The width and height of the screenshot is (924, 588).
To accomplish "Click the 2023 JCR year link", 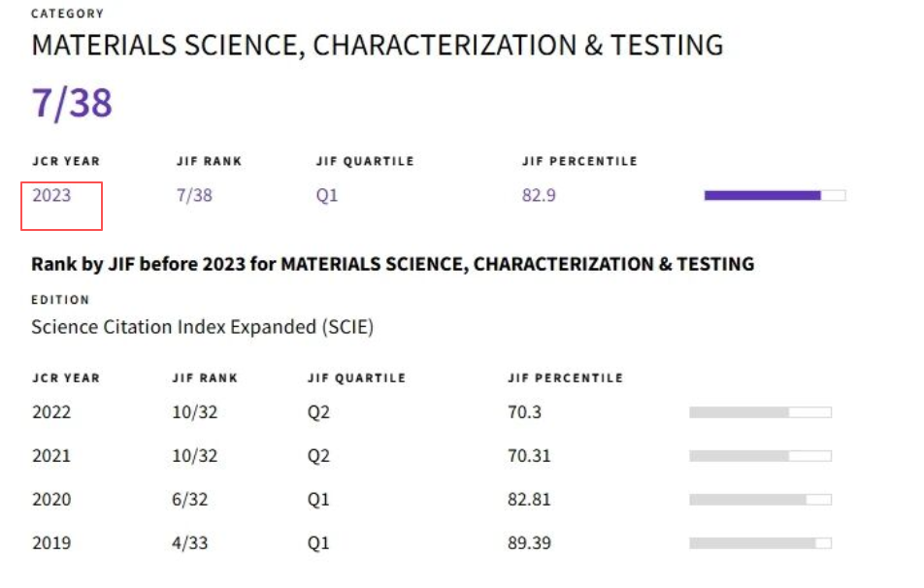I will tap(51, 195).
